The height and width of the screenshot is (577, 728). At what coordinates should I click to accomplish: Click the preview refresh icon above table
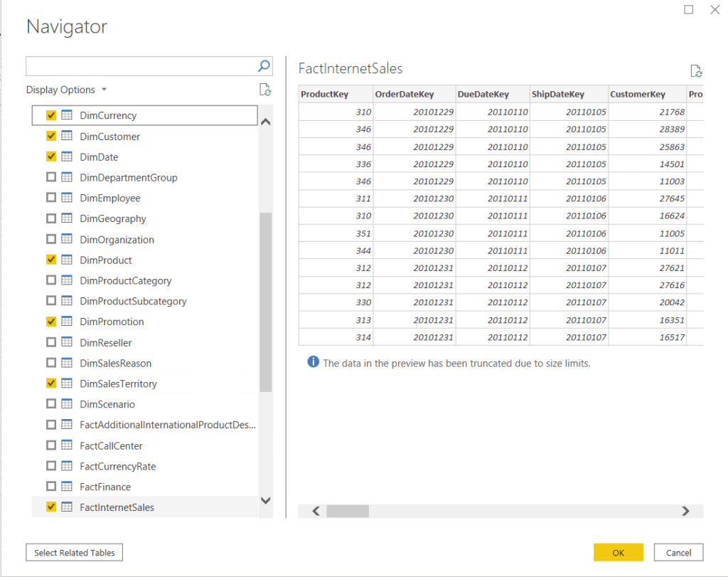696,71
